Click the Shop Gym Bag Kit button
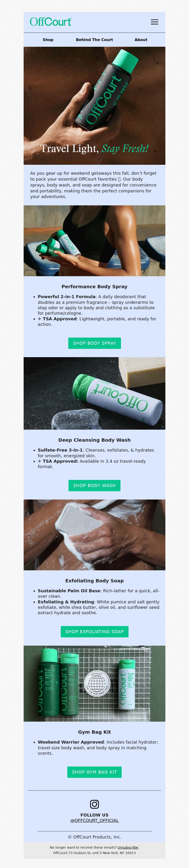This screenshot has height=868, width=189. [x=94, y=772]
